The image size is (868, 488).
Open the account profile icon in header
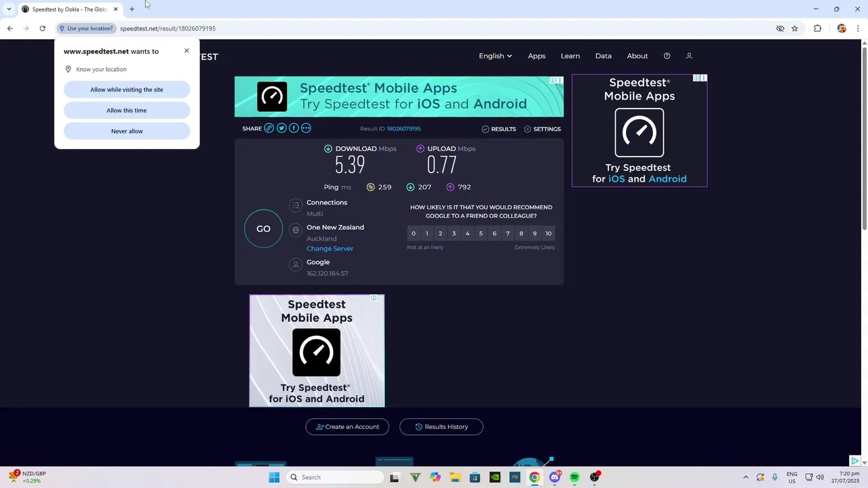(x=689, y=56)
